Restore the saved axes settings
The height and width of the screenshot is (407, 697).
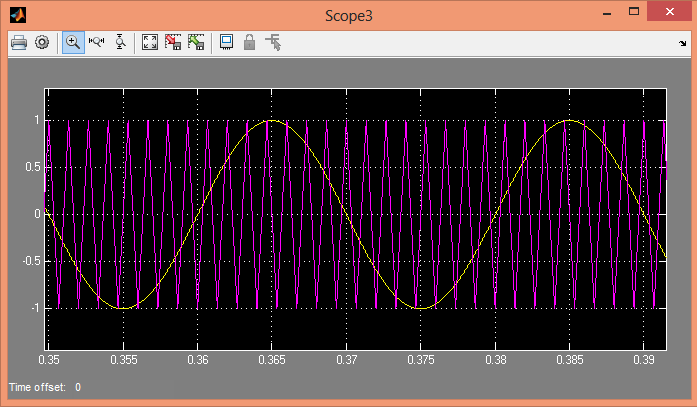tap(196, 42)
